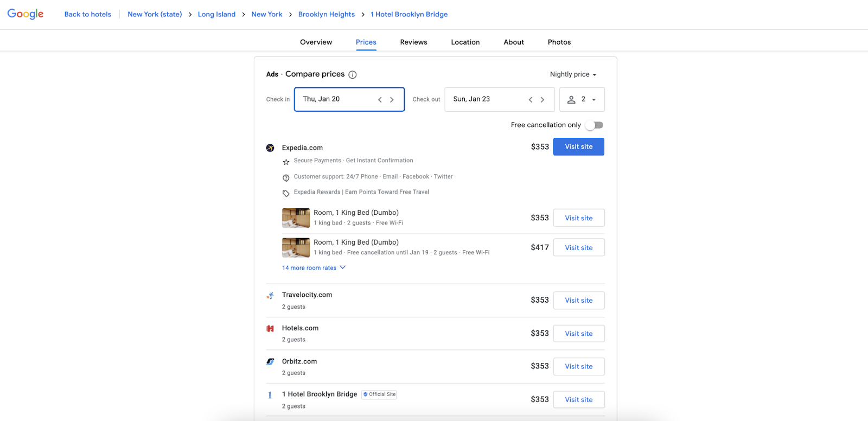The height and width of the screenshot is (421, 868).
Task: Expand 14 more room rates
Action: (x=314, y=268)
